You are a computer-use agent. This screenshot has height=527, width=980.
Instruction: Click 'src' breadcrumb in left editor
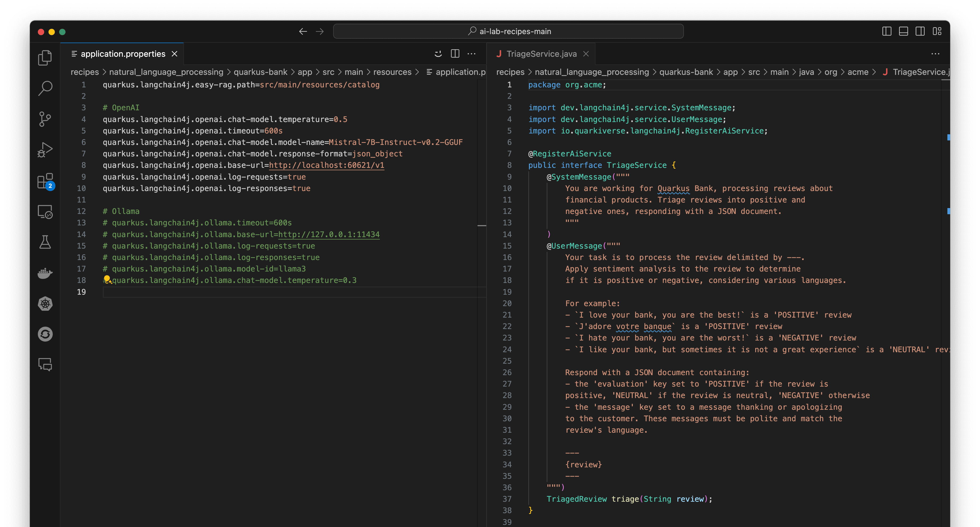tap(328, 72)
